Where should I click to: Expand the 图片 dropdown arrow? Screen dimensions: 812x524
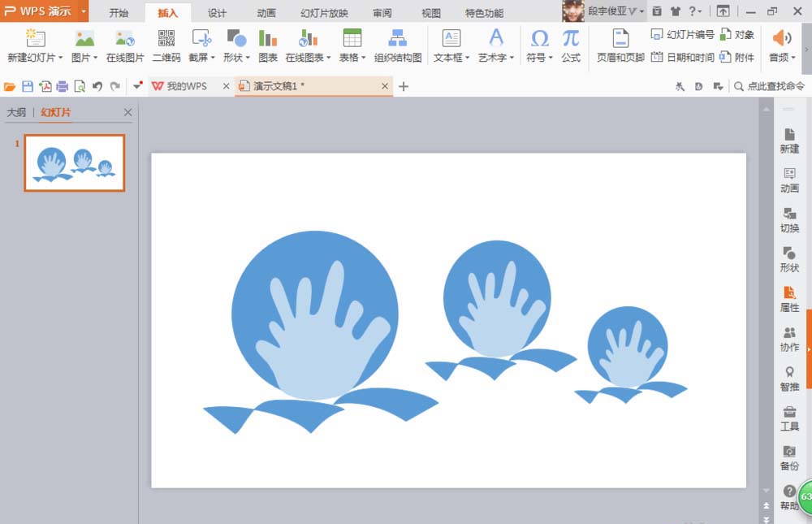95,58
